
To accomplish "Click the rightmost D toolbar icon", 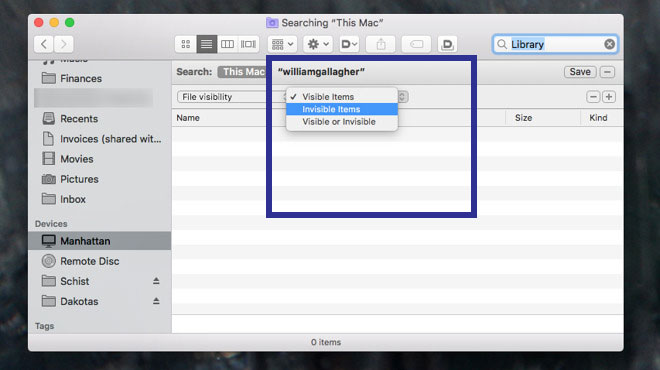I will coord(447,44).
